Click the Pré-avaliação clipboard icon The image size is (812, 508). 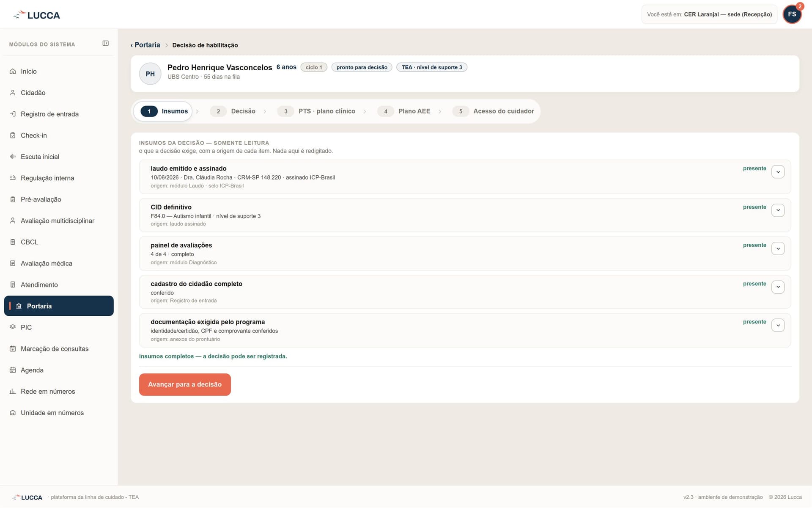(x=13, y=199)
